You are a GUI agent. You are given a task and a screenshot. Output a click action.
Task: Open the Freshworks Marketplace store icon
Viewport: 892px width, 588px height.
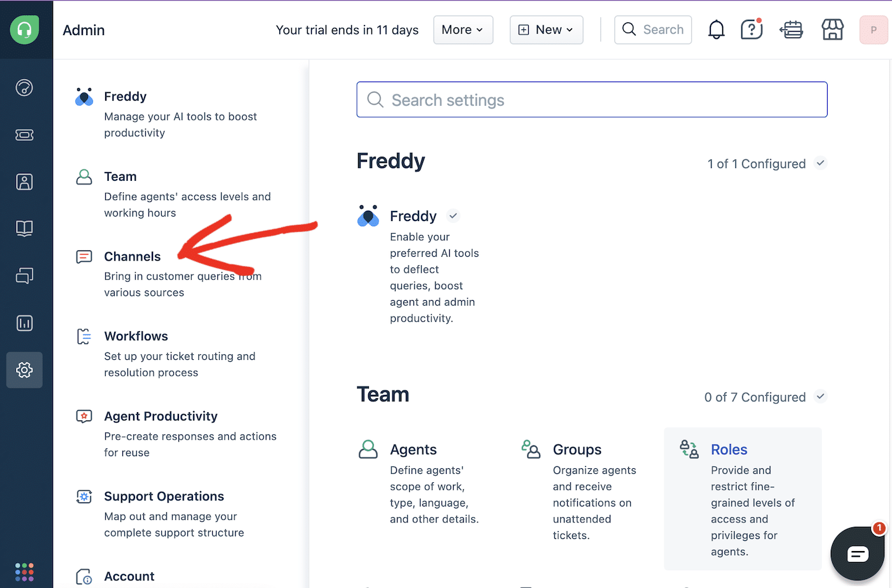point(831,29)
